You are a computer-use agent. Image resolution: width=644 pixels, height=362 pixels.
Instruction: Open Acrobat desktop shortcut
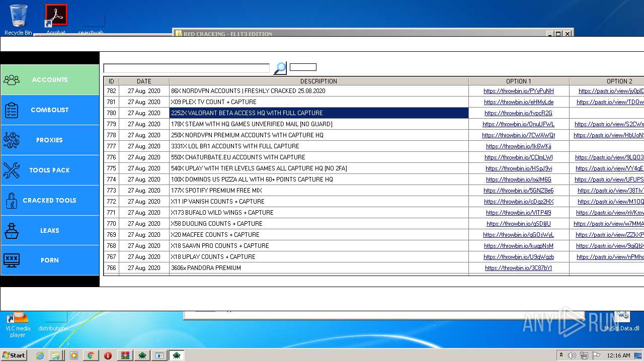coord(56,20)
